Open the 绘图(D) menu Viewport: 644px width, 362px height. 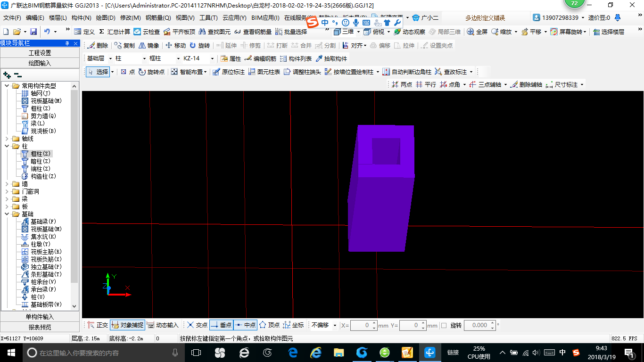point(106,18)
